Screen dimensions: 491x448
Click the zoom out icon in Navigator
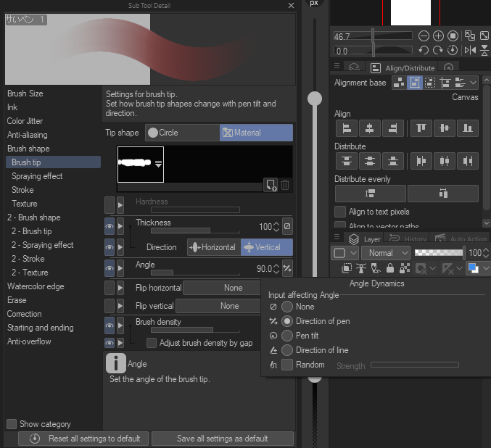click(424, 36)
